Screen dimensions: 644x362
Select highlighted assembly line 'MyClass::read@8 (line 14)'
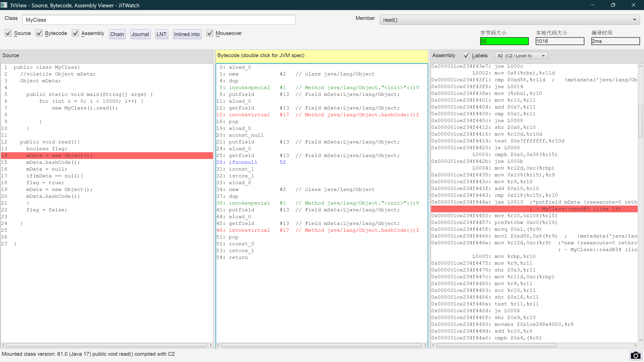click(x=534, y=209)
